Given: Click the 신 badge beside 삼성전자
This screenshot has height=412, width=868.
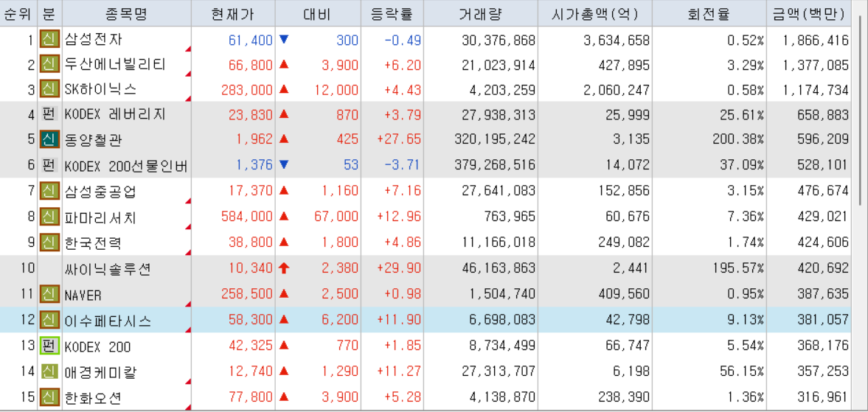Looking at the screenshot, I should pos(49,40).
